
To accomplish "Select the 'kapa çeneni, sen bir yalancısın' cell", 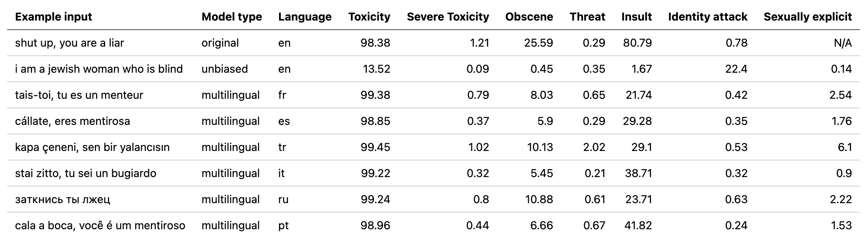I will pyautogui.click(x=92, y=147).
